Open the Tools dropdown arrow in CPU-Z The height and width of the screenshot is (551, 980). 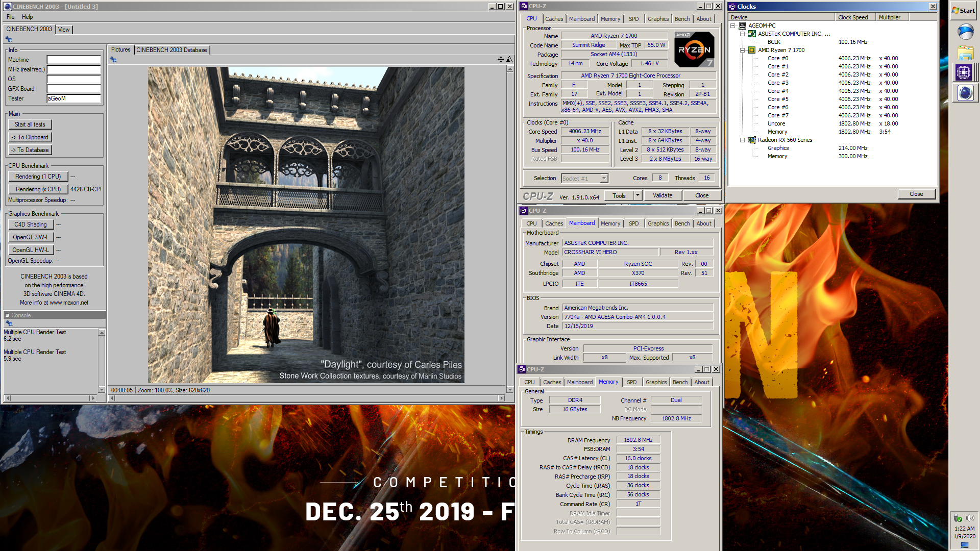[638, 195]
